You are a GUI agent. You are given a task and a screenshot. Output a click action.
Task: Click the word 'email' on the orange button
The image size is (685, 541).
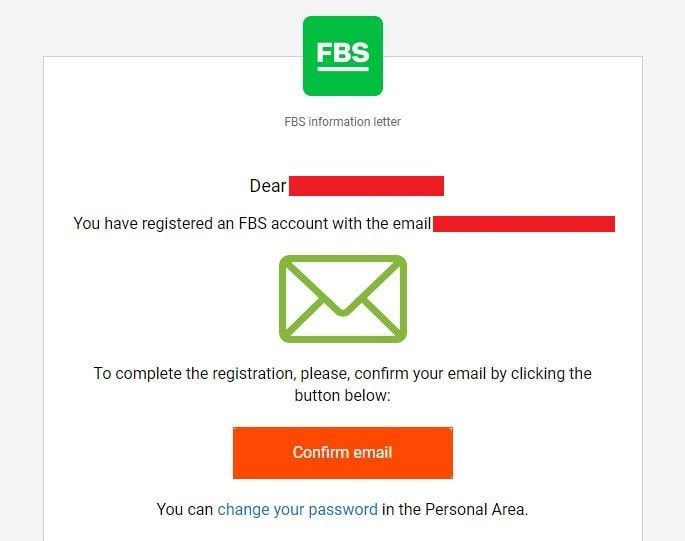(x=372, y=452)
